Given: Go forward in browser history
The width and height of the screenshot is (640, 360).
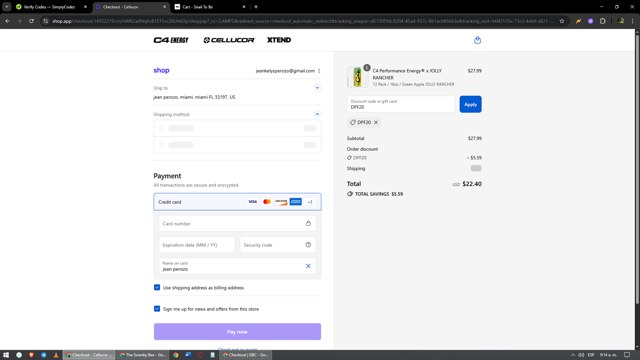Looking at the screenshot, I should pyautogui.click(x=19, y=21).
